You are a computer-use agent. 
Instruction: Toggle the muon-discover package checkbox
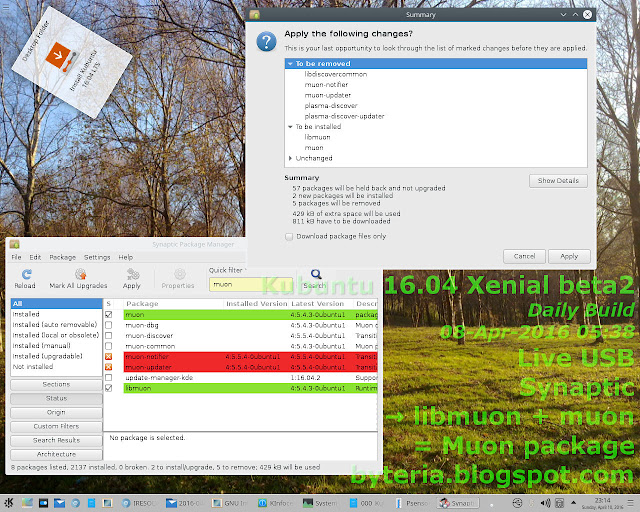109,336
